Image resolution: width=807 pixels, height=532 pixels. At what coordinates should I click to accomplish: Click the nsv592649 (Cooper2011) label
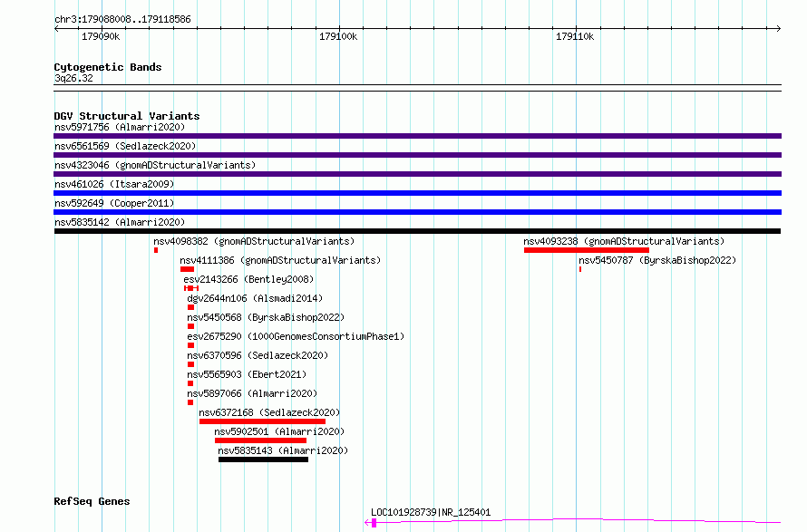tap(114, 203)
